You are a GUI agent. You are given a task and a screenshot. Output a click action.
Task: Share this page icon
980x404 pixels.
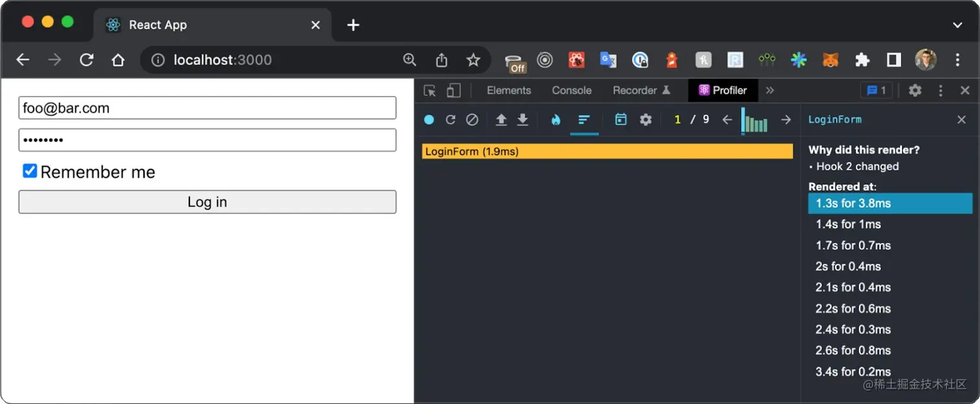(441, 60)
